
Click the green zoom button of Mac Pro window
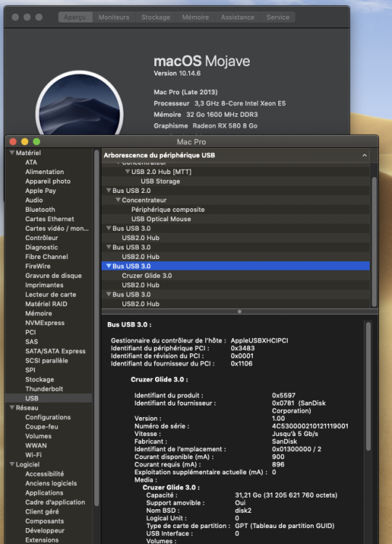tap(36, 141)
